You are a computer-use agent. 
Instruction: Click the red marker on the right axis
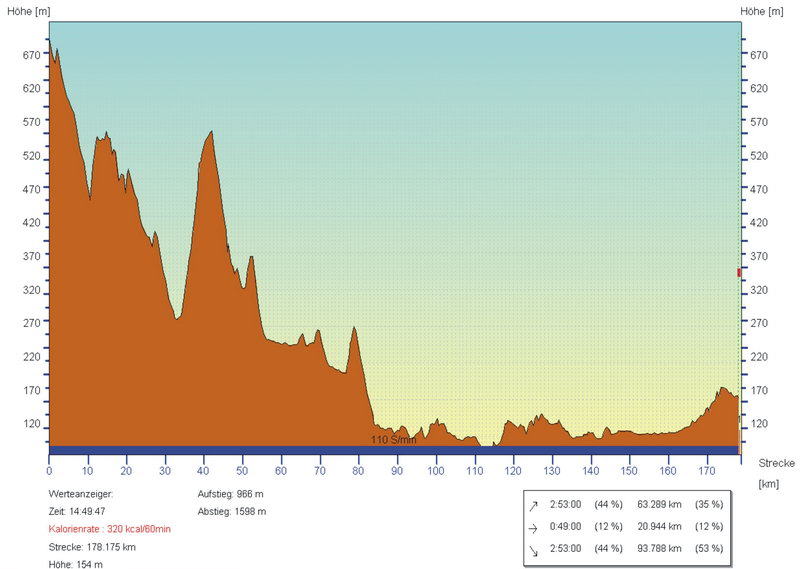tap(739, 272)
